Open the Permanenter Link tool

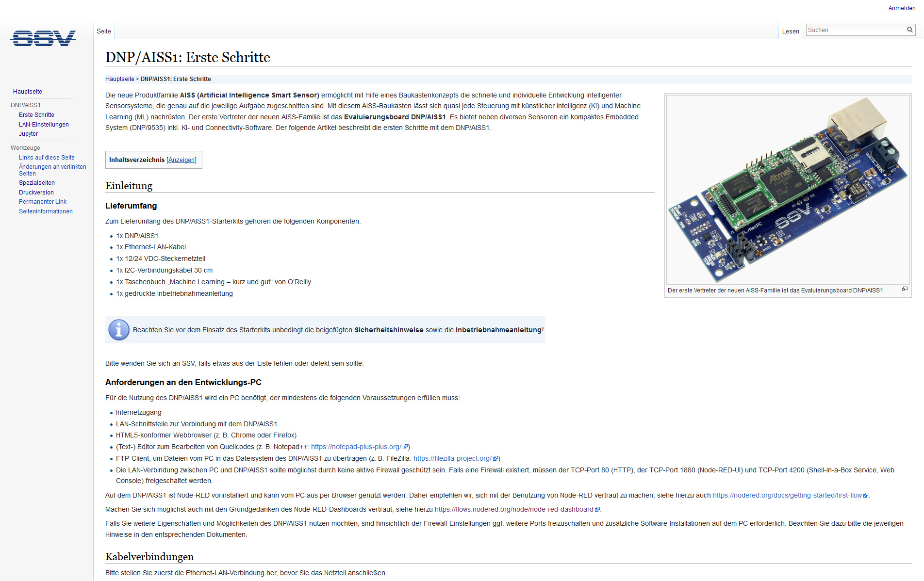click(x=43, y=201)
